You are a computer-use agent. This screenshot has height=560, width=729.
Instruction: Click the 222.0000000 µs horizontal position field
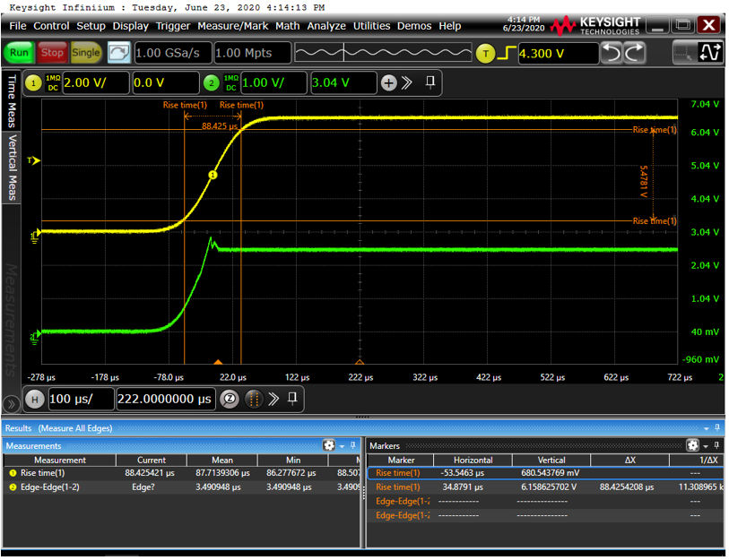(166, 399)
